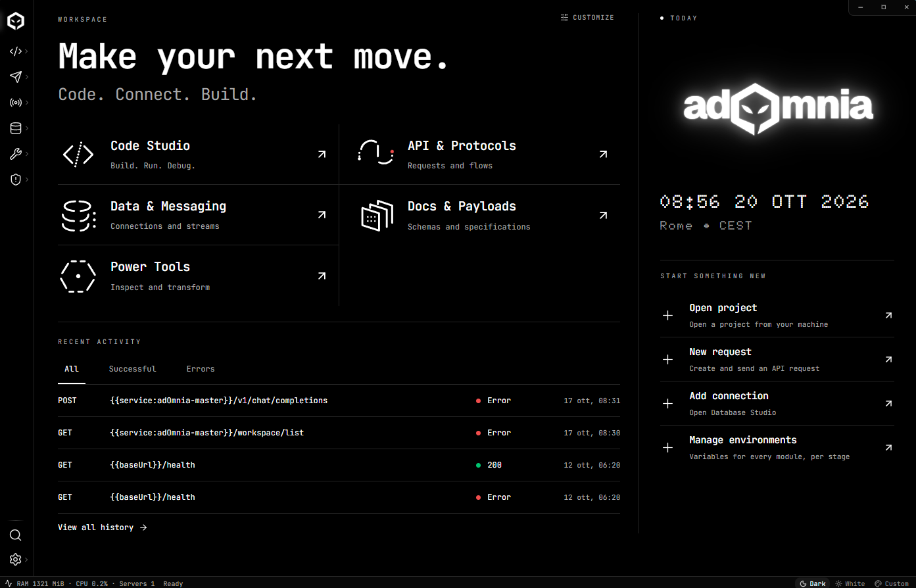
Task: Switch theme to White
Action: pyautogui.click(x=850, y=583)
